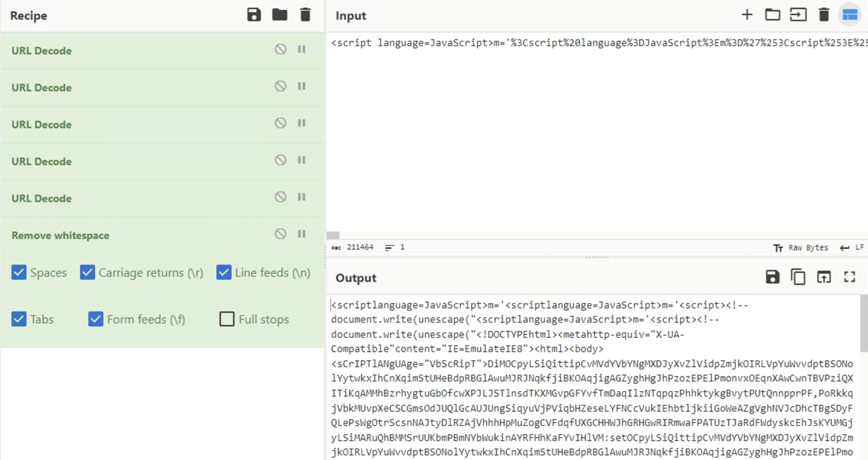
Task: Uncheck the Spaces checkbox
Action: tap(19, 273)
